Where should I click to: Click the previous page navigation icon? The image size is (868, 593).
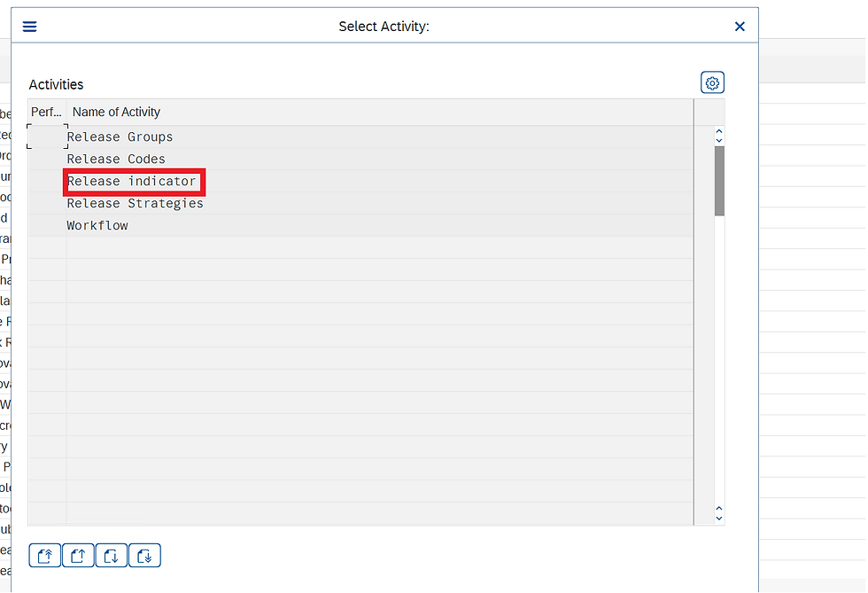78,555
